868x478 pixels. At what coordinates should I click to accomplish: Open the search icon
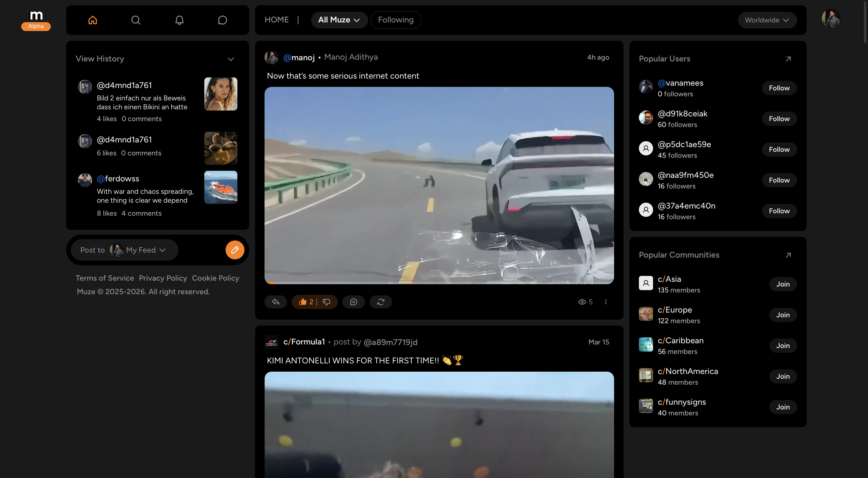tap(136, 20)
